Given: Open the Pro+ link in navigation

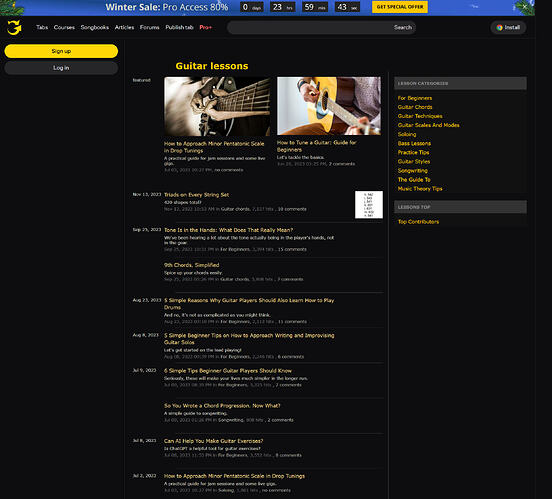Looking at the screenshot, I should (206, 27).
